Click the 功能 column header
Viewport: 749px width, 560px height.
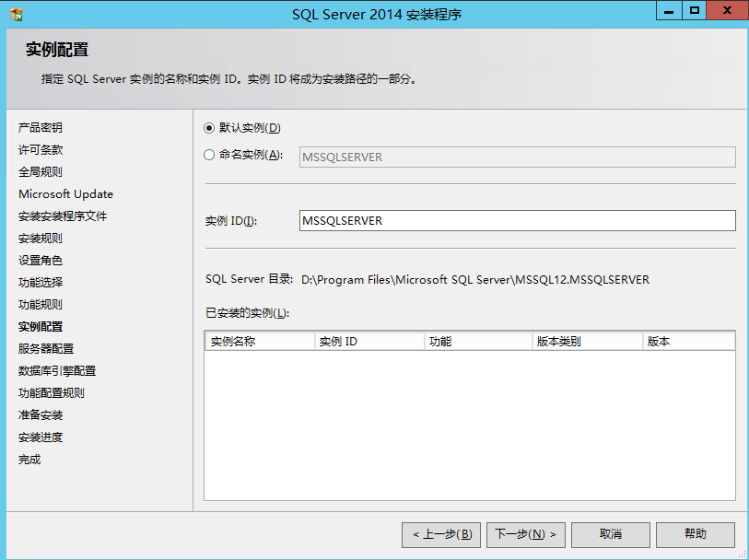pyautogui.click(x=478, y=342)
